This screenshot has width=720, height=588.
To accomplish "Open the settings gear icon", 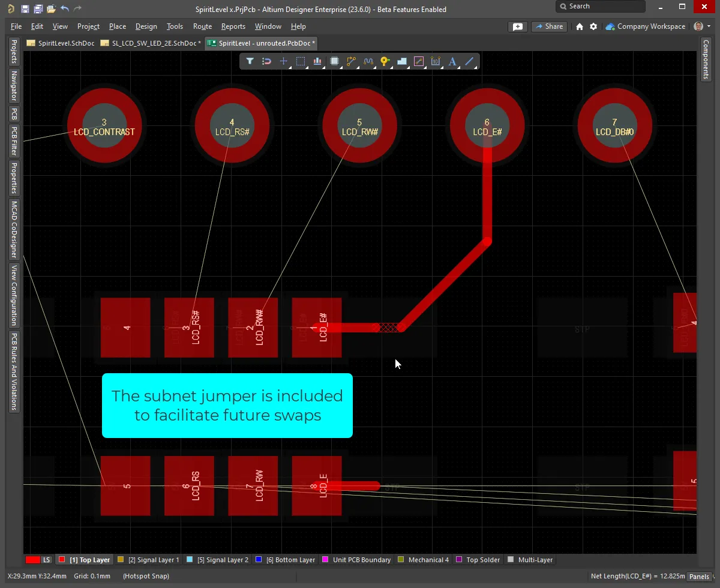I will [593, 26].
